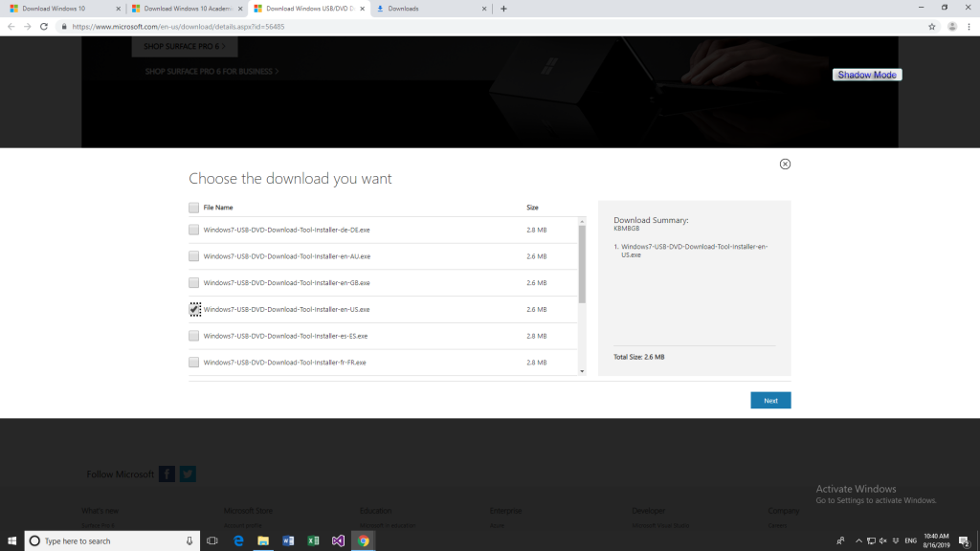Select the es-ES installer file name
The height and width of the screenshot is (551, 980).
285,336
